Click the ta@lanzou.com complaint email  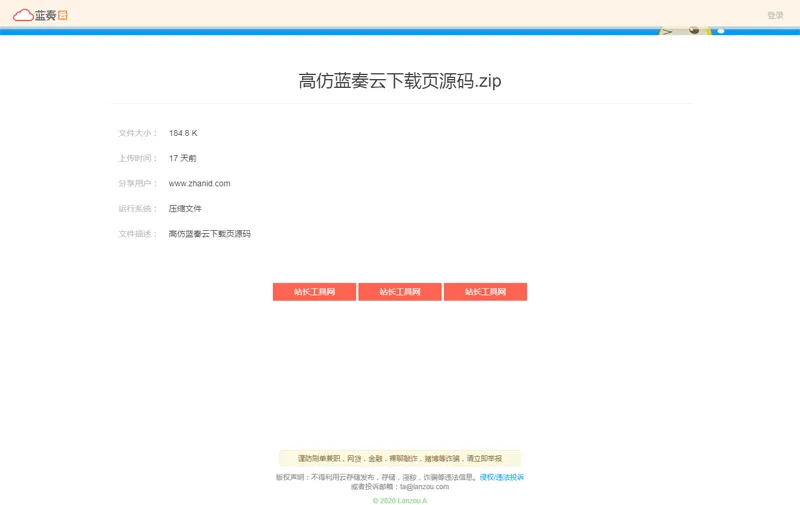point(424,487)
